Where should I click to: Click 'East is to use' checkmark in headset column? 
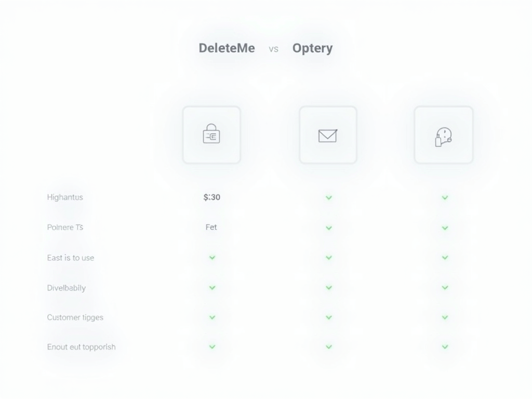pos(445,258)
